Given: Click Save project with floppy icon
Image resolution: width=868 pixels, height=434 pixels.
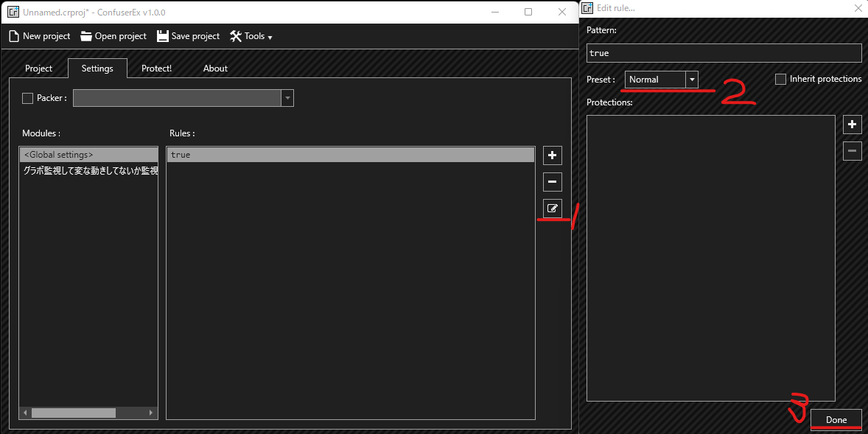Looking at the screenshot, I should coord(188,36).
